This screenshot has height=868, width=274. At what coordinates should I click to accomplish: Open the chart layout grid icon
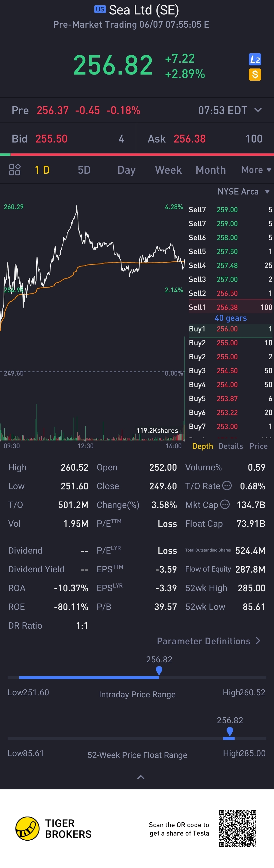click(14, 170)
